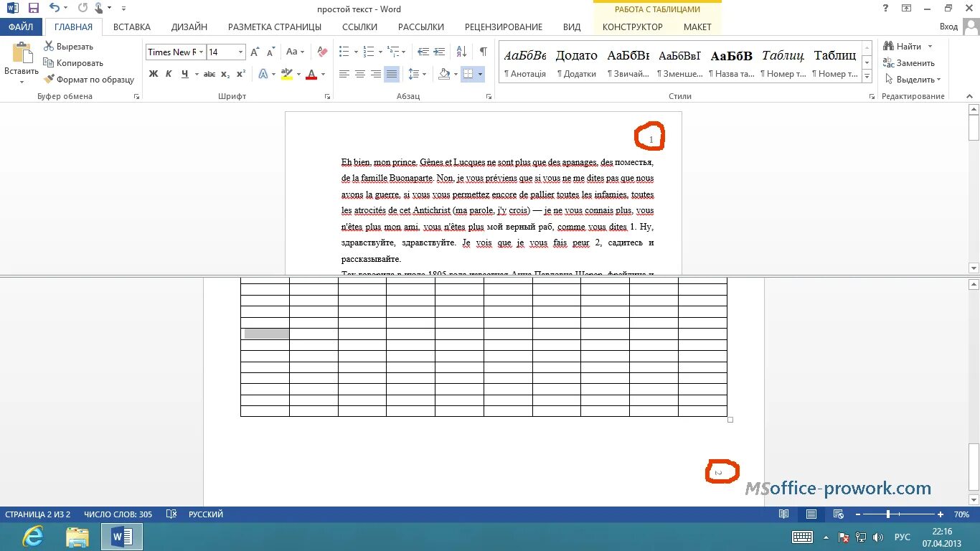The width and height of the screenshot is (980, 551).
Task: Switch to Web Layout view in the status bar
Action: click(837, 514)
